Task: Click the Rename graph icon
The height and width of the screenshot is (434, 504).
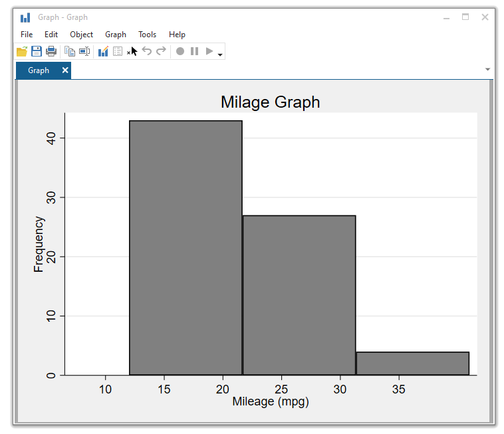Action: [84, 51]
